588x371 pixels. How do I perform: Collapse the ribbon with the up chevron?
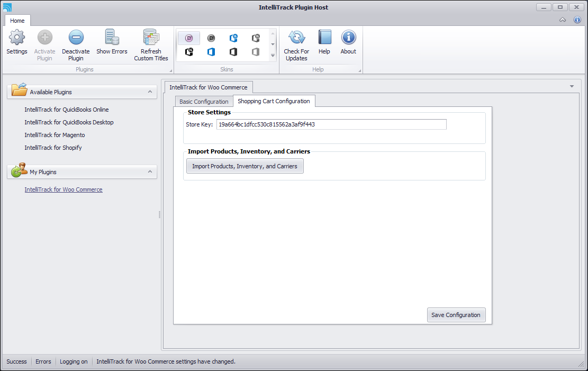click(x=563, y=20)
